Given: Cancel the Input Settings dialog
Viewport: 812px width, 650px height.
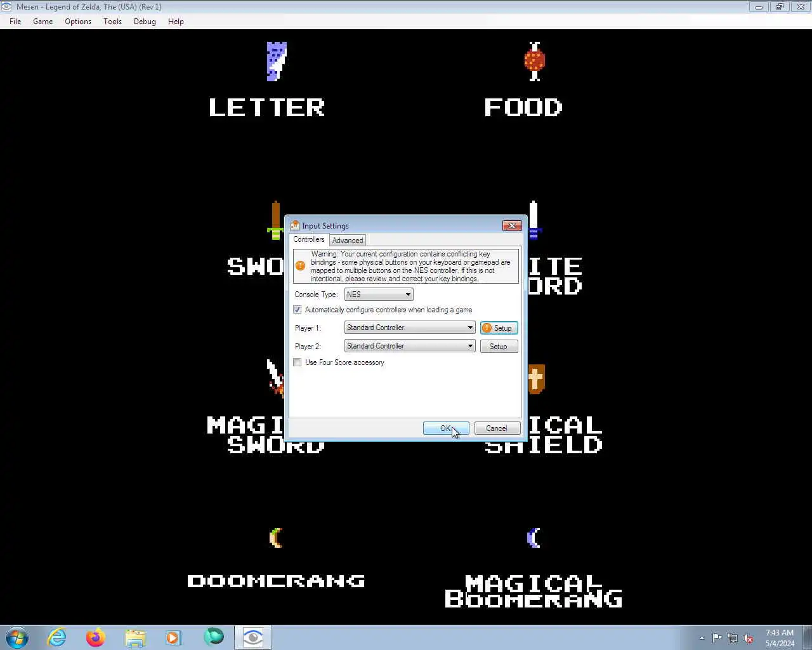Looking at the screenshot, I should coord(497,428).
